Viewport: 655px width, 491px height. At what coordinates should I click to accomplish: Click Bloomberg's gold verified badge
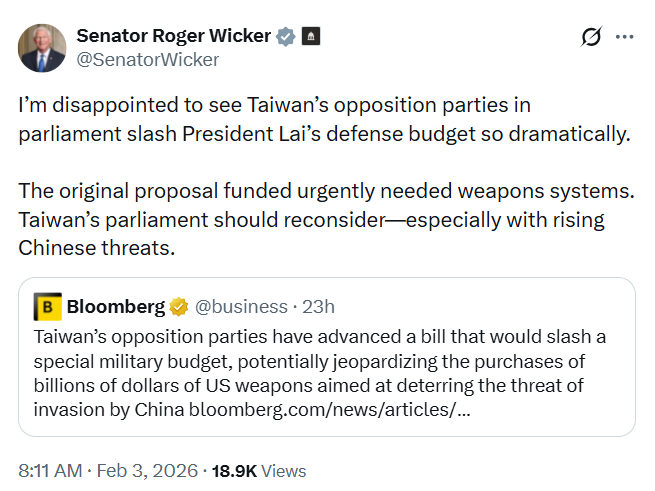pyautogui.click(x=179, y=305)
